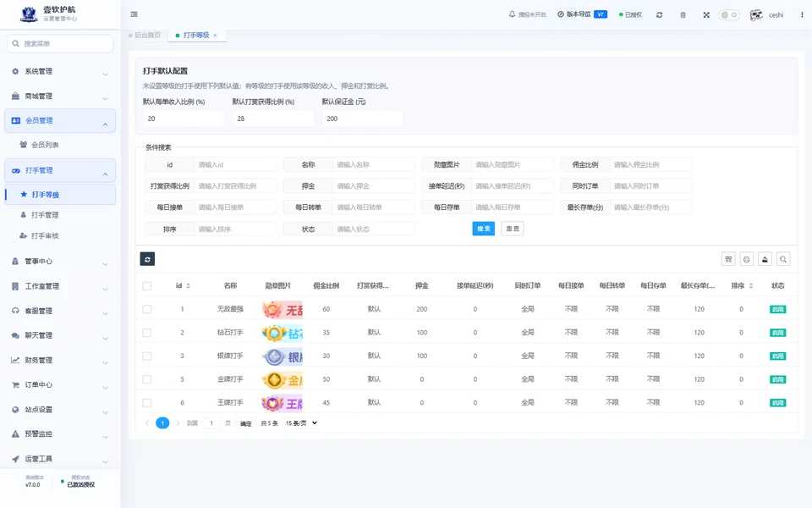Go to next page arrow in pagination

click(178, 423)
